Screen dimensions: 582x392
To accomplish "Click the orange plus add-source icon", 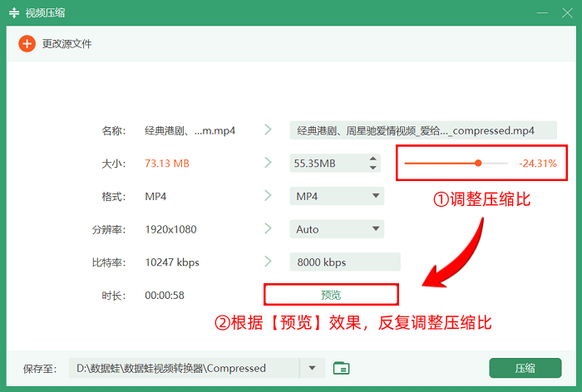I will [x=27, y=44].
